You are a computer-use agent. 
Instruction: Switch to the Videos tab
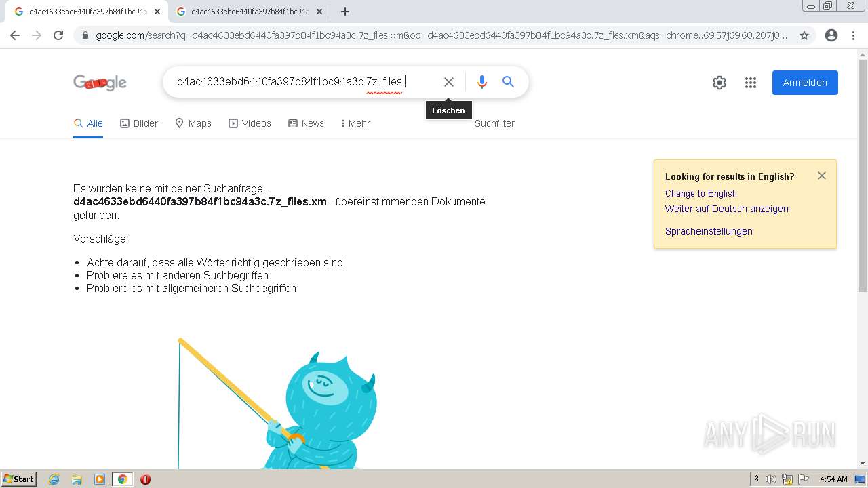(x=250, y=123)
